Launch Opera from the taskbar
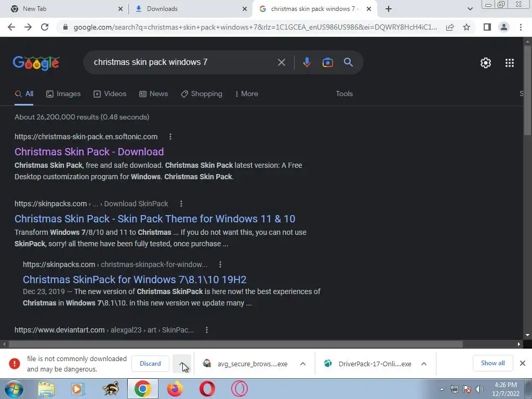Screen dimensions: 532x399 [x=207, y=389]
